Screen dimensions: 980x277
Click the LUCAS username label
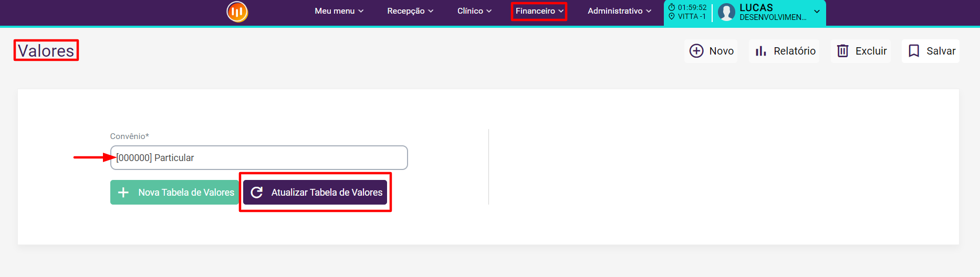(x=756, y=7)
